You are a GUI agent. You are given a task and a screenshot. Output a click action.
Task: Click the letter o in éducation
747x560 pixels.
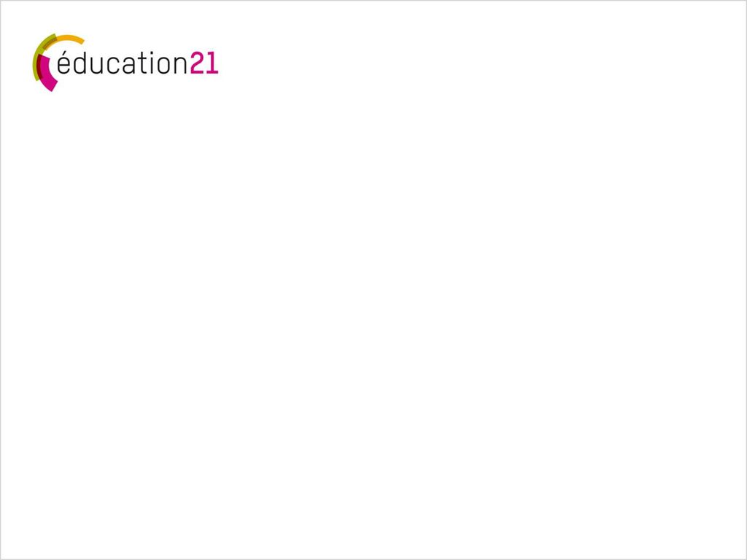pyautogui.click(x=164, y=65)
